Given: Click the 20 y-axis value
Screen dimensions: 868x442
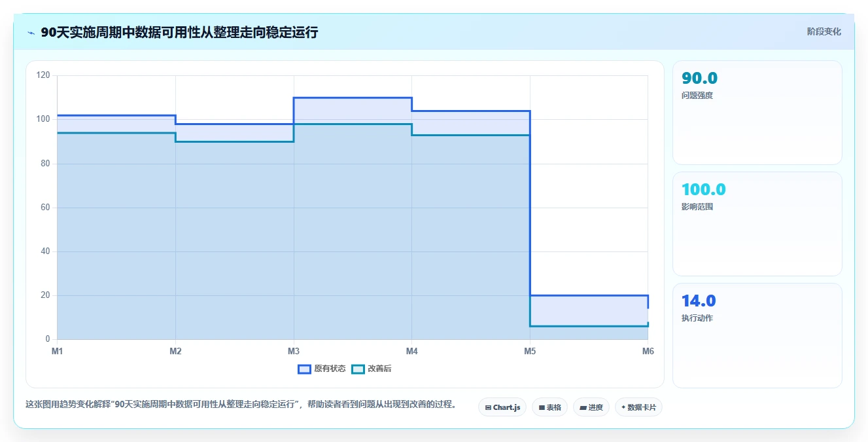Looking at the screenshot, I should (45, 295).
